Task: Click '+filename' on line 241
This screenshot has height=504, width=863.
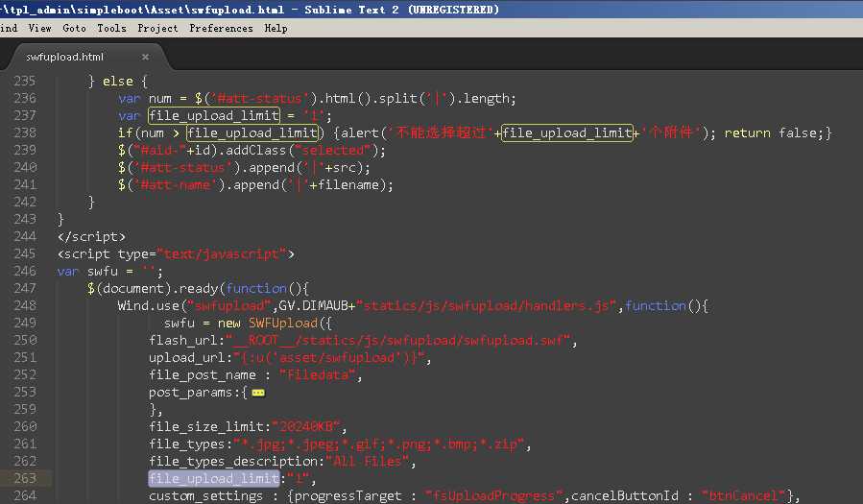Action: click(344, 185)
